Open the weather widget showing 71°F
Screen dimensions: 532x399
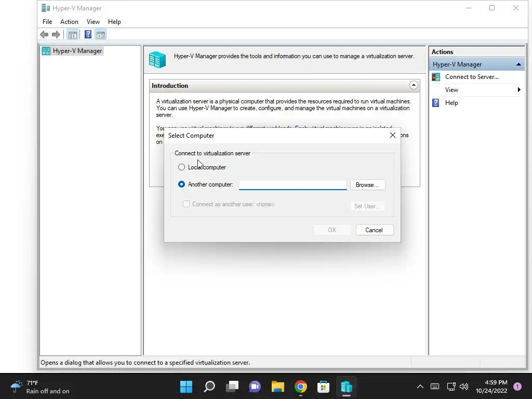(x=39, y=387)
